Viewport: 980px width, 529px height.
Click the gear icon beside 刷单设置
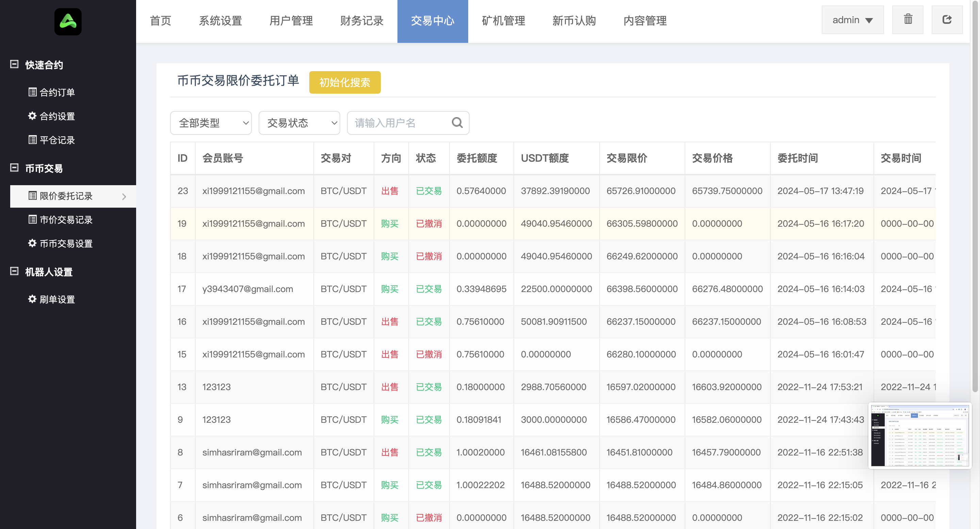coord(32,299)
